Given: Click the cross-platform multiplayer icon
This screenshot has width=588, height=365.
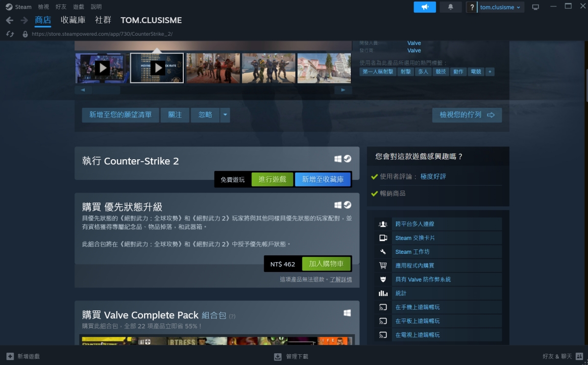Looking at the screenshot, I should pyautogui.click(x=383, y=224).
